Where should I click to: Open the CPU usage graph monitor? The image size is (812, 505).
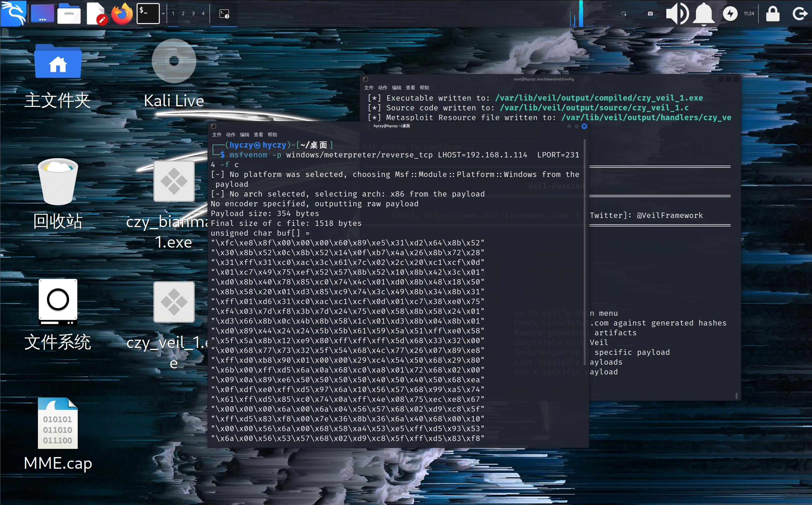tap(590, 13)
